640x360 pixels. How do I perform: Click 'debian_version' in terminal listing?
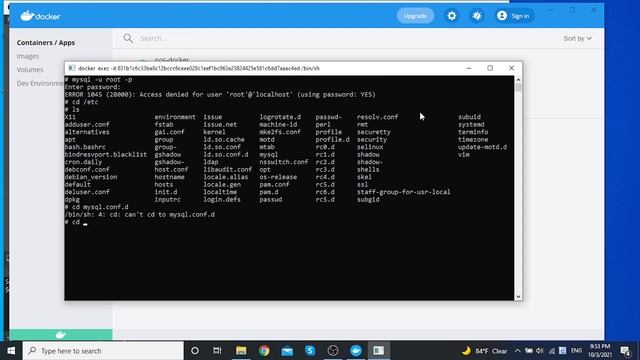91,177
